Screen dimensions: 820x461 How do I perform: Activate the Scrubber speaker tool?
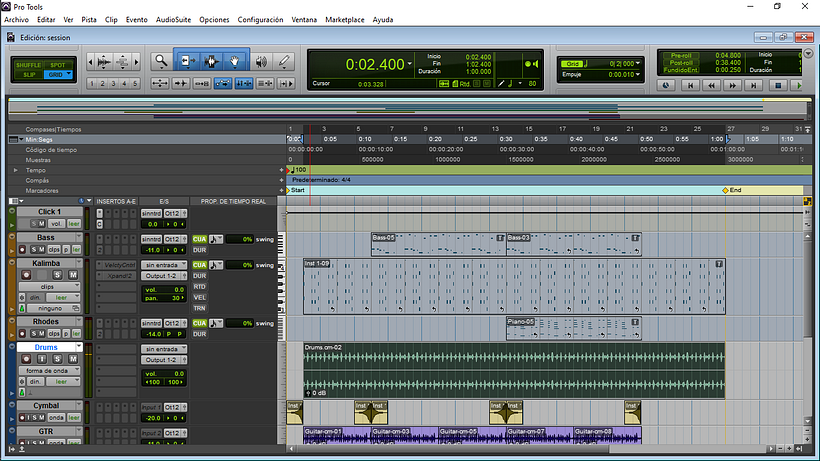click(261, 61)
